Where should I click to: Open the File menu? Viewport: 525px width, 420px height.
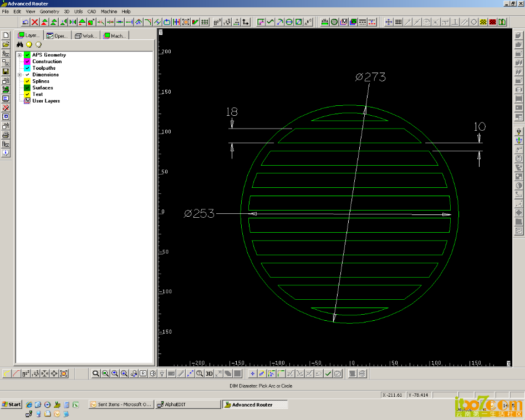[x=6, y=12]
